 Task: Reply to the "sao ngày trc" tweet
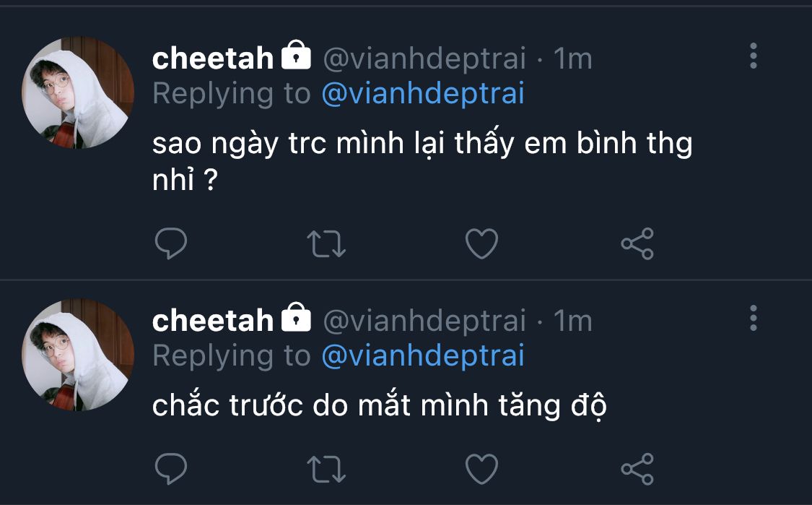click(171, 244)
